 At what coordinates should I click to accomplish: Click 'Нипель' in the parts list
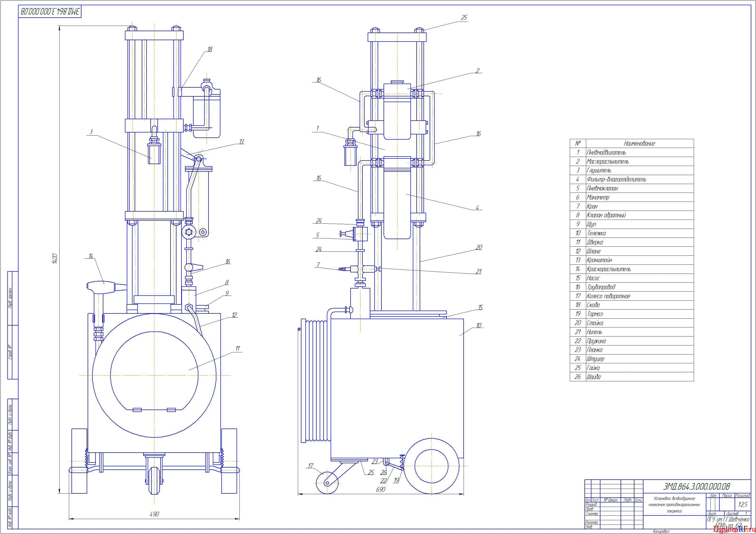(632, 332)
